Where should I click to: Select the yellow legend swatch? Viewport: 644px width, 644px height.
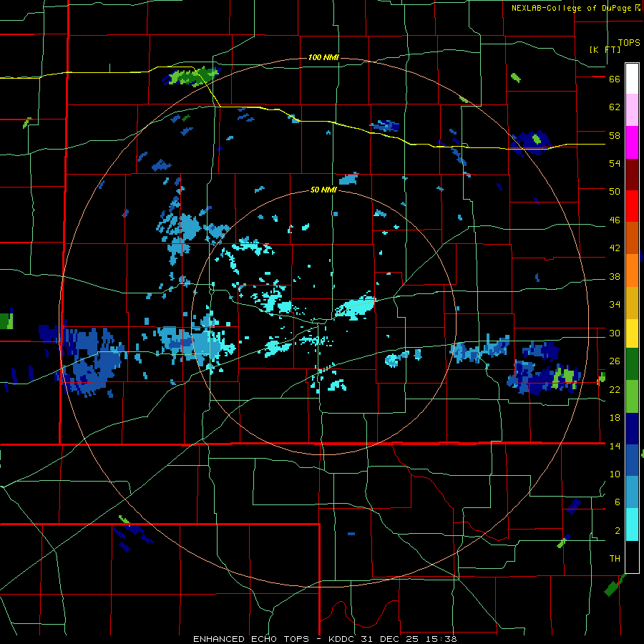click(x=632, y=333)
